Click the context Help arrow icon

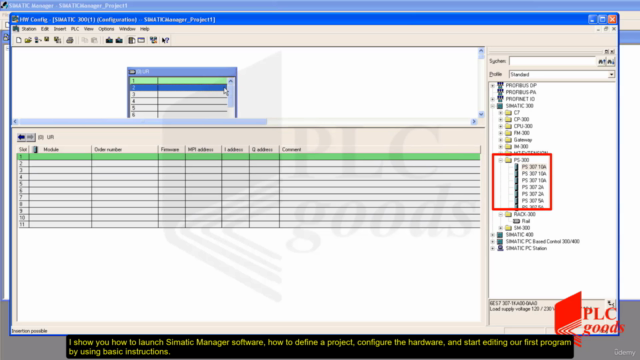coord(165,40)
